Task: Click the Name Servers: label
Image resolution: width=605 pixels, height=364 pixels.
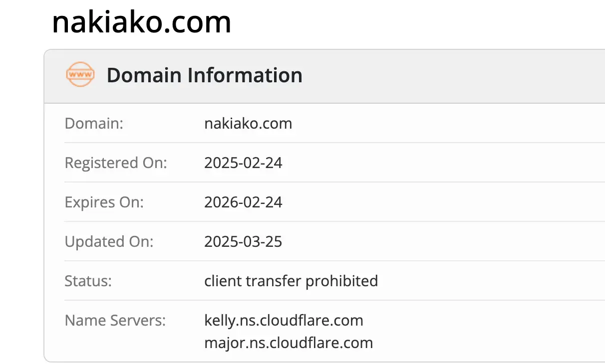Action: [x=115, y=321]
